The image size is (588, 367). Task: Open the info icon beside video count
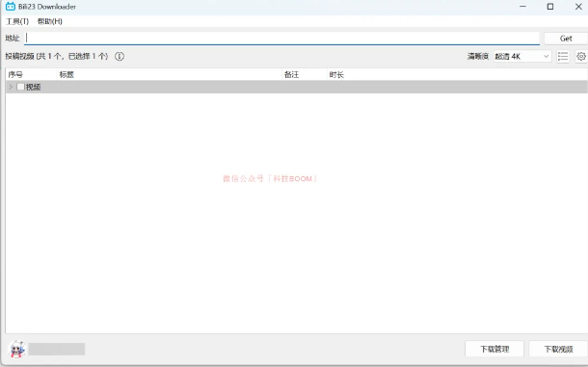pyautogui.click(x=120, y=56)
